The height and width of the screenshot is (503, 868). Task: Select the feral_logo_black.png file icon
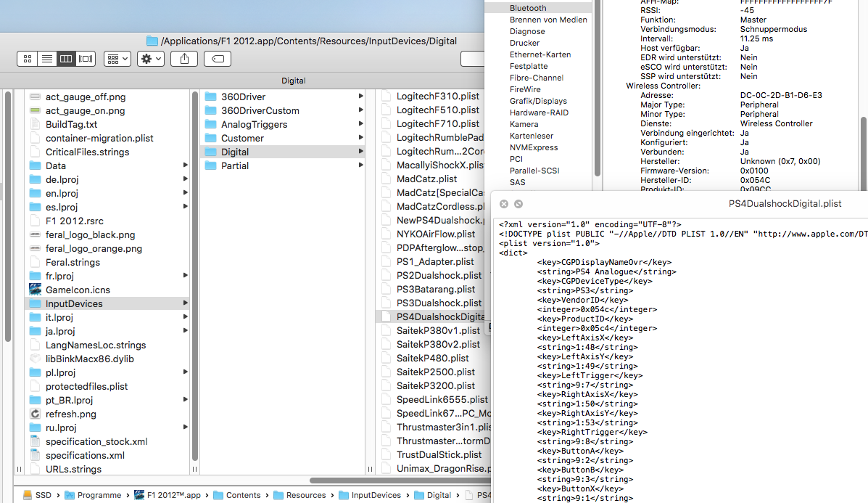click(x=36, y=235)
